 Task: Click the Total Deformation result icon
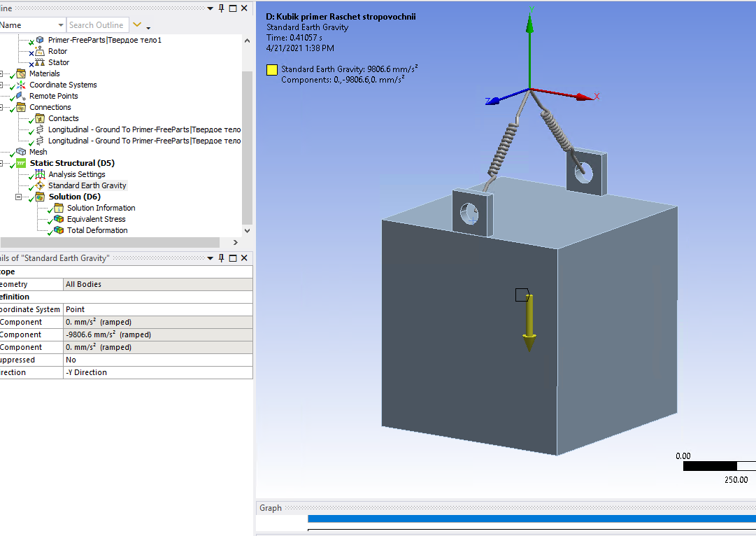click(59, 230)
